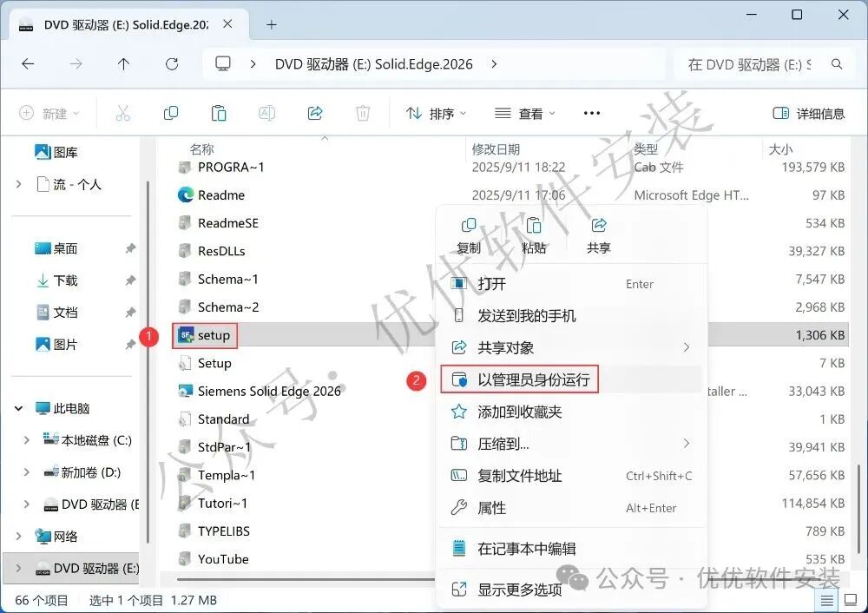Select the ResDLLs file
868x613 pixels.
(x=221, y=251)
